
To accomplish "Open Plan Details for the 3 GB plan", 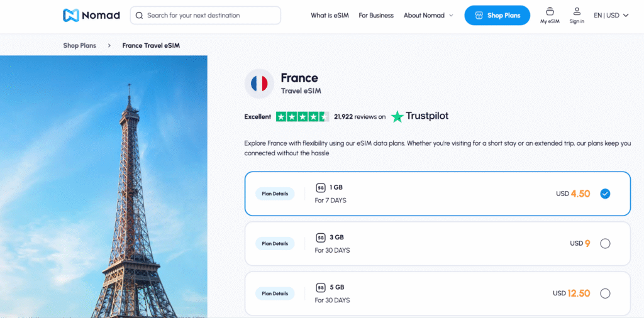I will [x=275, y=244].
